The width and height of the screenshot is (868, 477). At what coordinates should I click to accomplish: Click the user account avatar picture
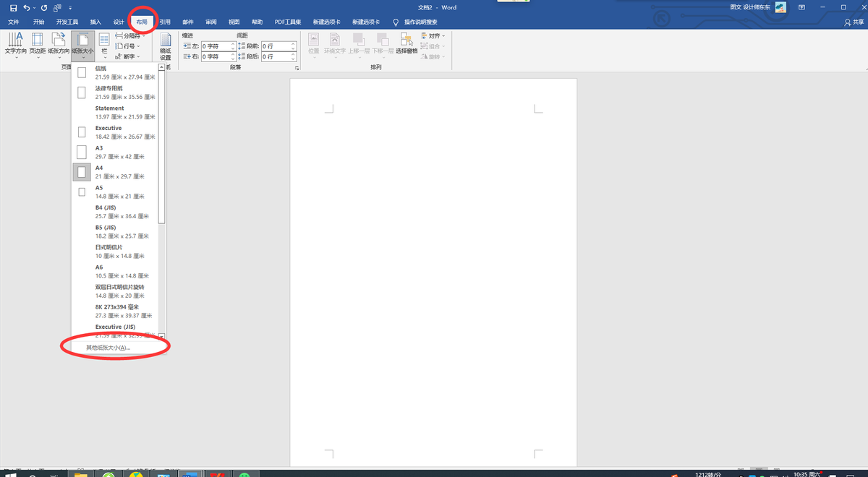click(780, 7)
